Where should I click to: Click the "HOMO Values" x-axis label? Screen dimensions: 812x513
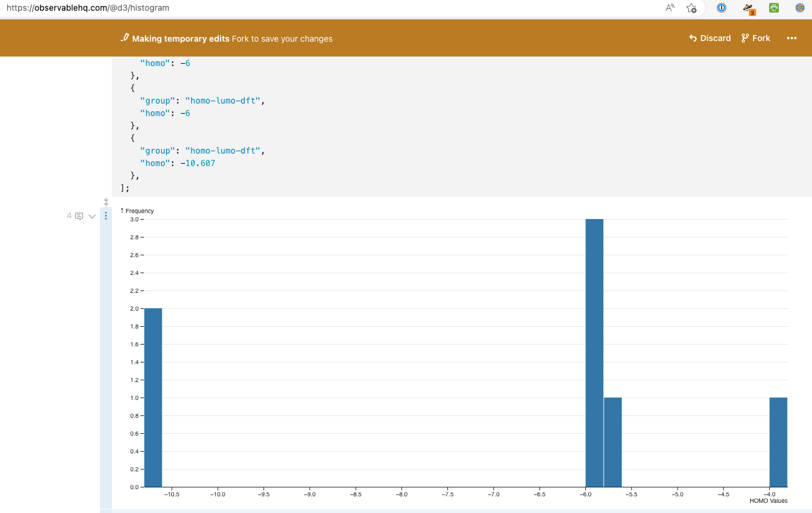(768, 501)
